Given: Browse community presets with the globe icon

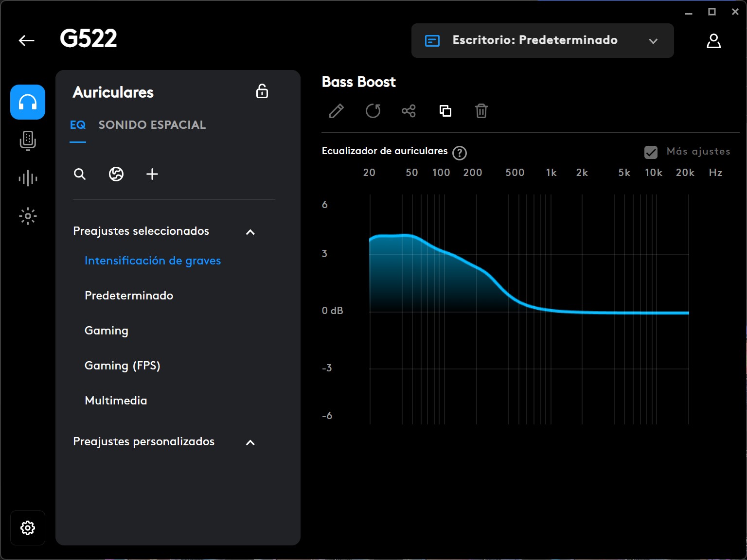Looking at the screenshot, I should (x=116, y=174).
